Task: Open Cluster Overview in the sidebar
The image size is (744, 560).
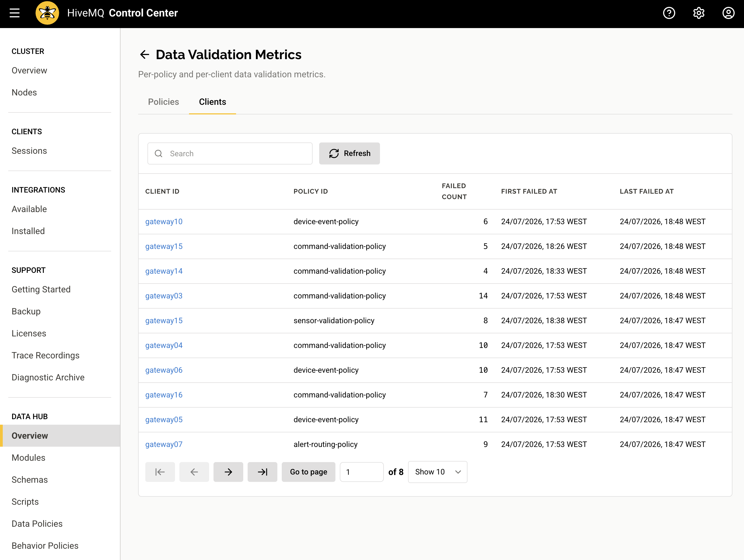Action: point(29,71)
